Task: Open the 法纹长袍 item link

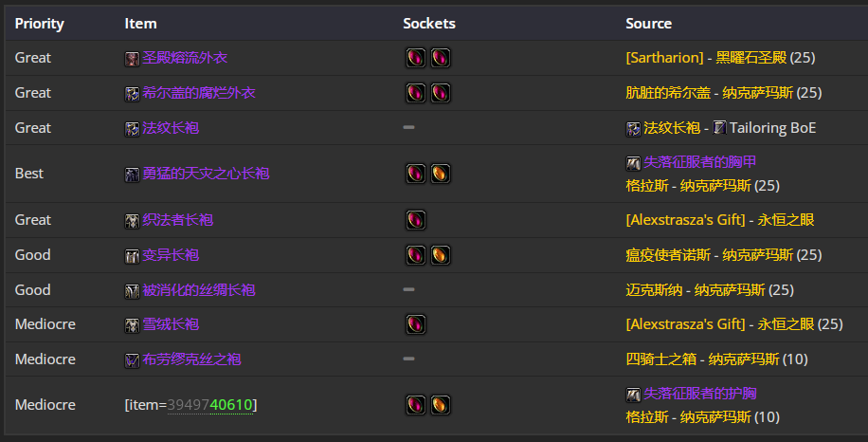Action: point(171,128)
